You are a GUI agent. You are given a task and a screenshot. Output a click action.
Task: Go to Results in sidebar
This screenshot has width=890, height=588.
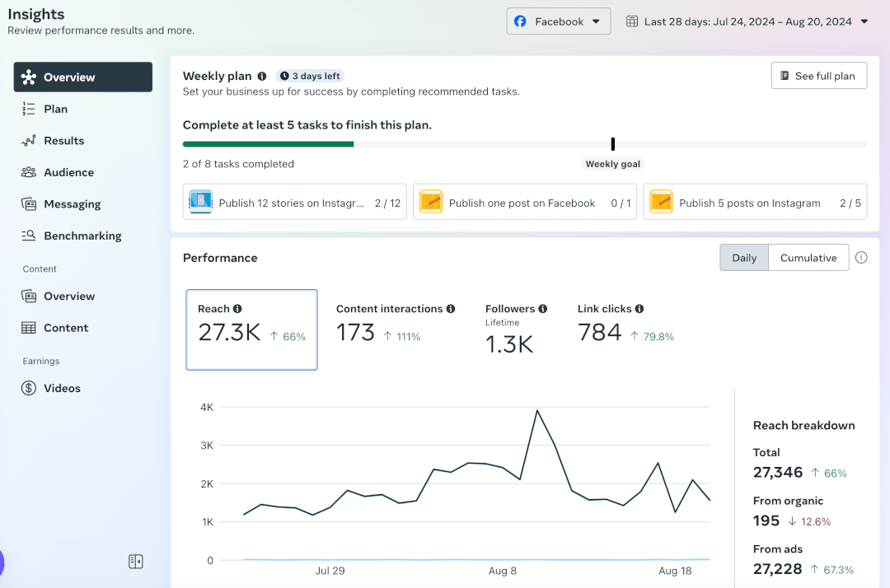83,141
